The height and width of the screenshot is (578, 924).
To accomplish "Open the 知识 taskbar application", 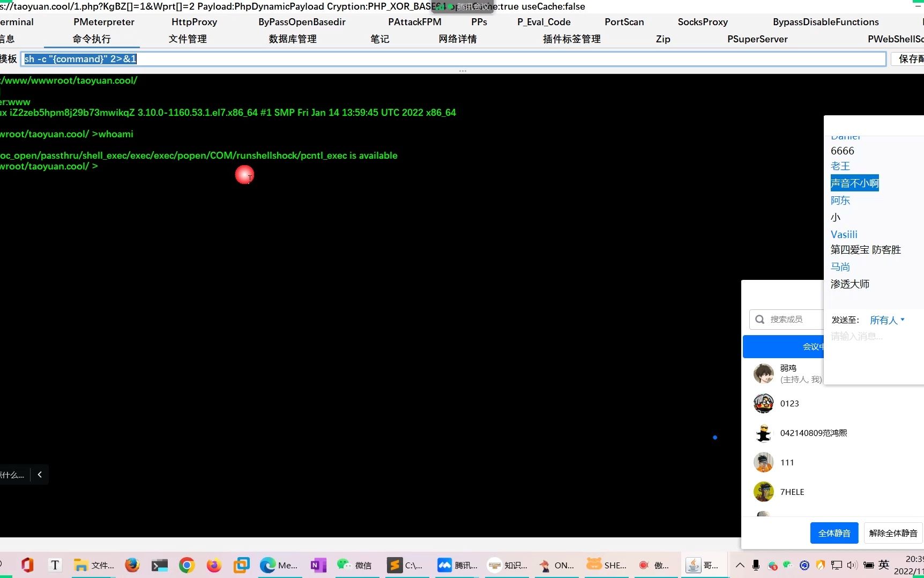I will tap(507, 565).
